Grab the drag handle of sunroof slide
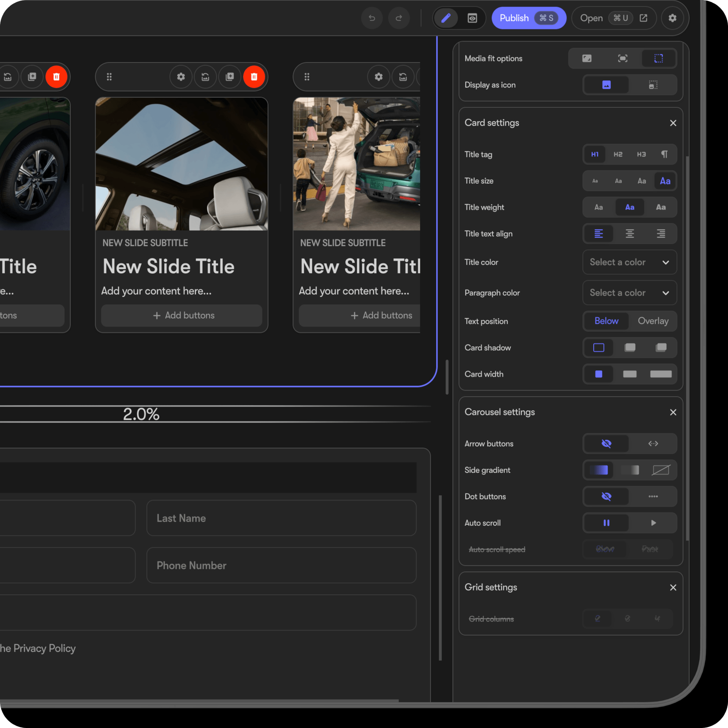The height and width of the screenshot is (728, 728). pyautogui.click(x=109, y=77)
